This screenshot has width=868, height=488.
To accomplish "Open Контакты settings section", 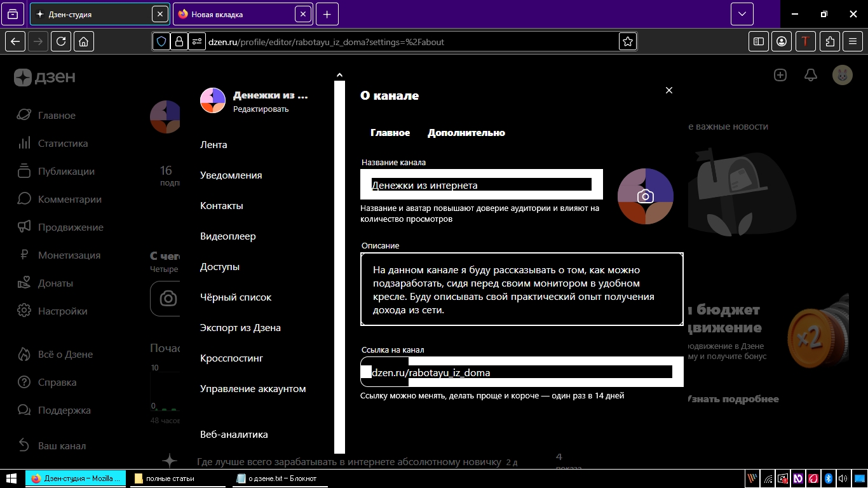I will 222,206.
